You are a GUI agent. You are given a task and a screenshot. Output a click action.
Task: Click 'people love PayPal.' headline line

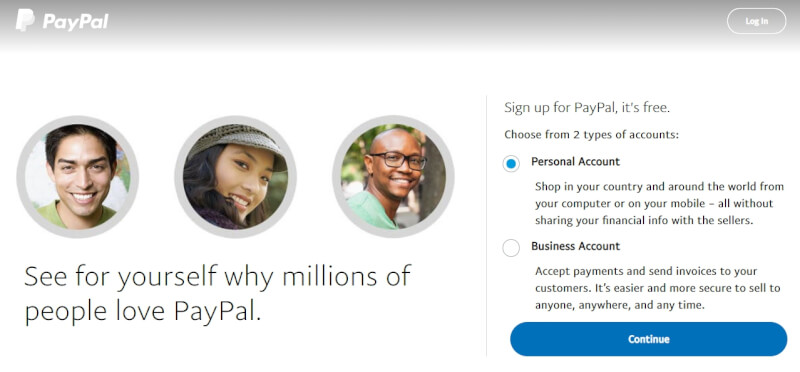143,311
